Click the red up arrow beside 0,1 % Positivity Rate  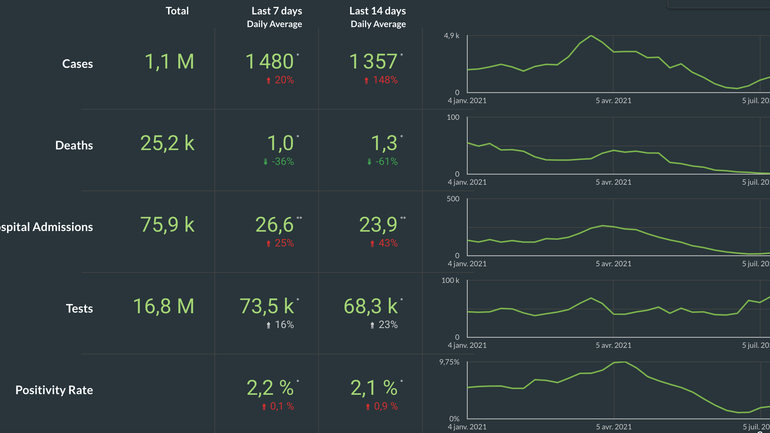coord(265,406)
